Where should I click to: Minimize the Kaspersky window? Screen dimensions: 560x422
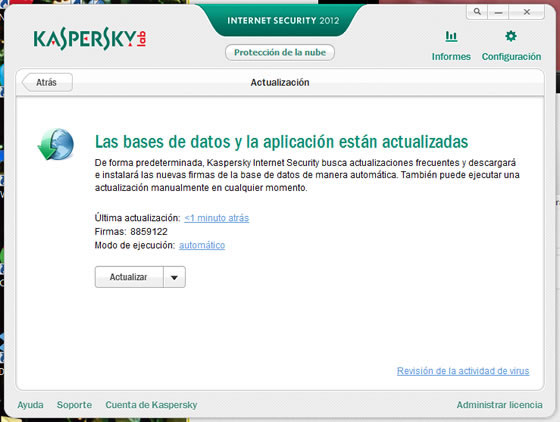point(499,12)
